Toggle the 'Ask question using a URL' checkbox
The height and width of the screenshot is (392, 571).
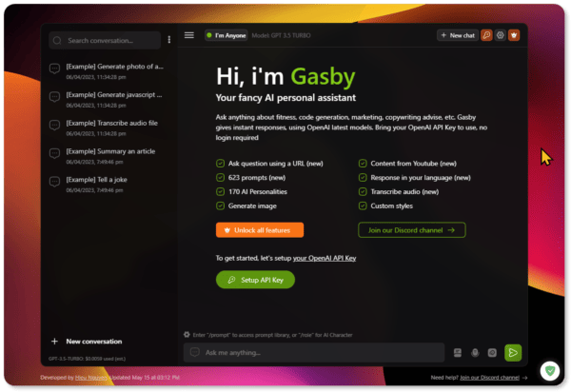221,163
